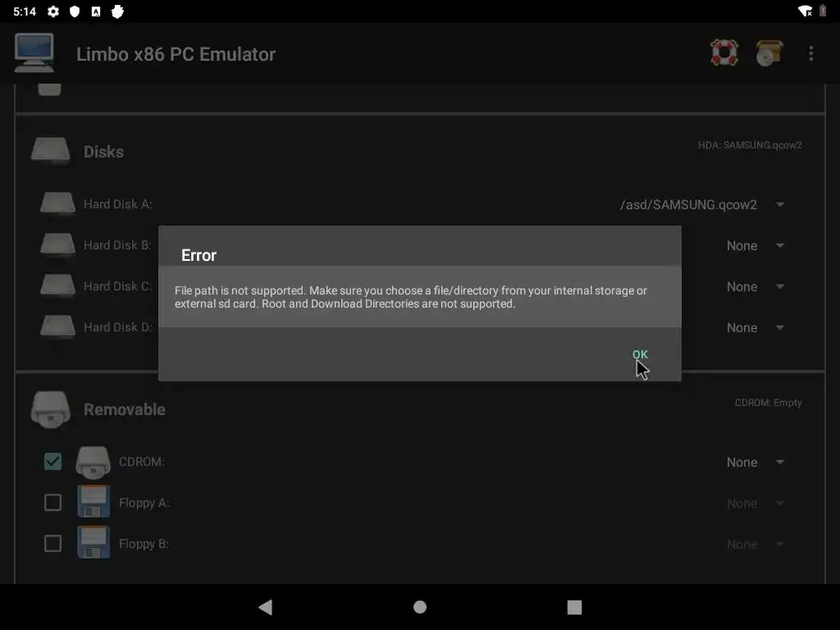Click the Floppy A: label
The height and width of the screenshot is (630, 840).
point(144,503)
